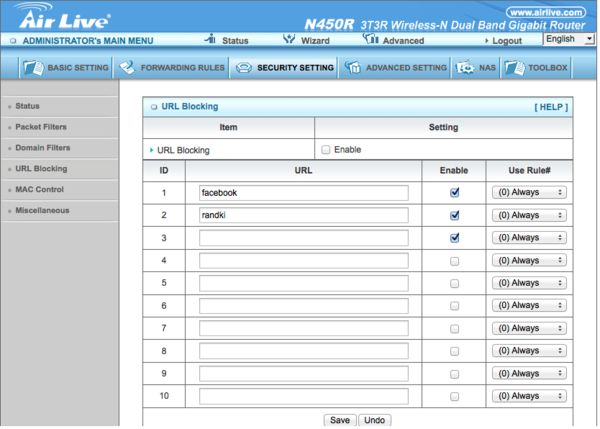
Task: Open Use Rule# dropdown for ID 7
Action: pyautogui.click(x=529, y=328)
